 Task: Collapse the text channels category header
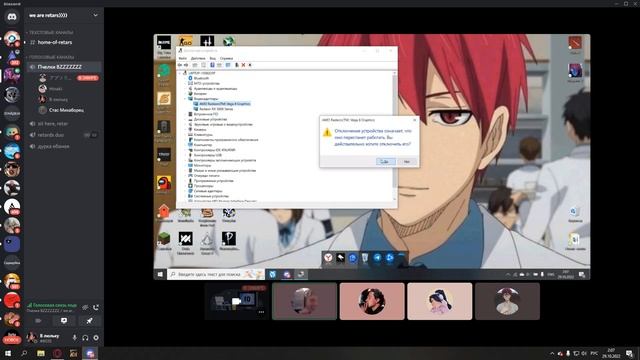coord(51,32)
